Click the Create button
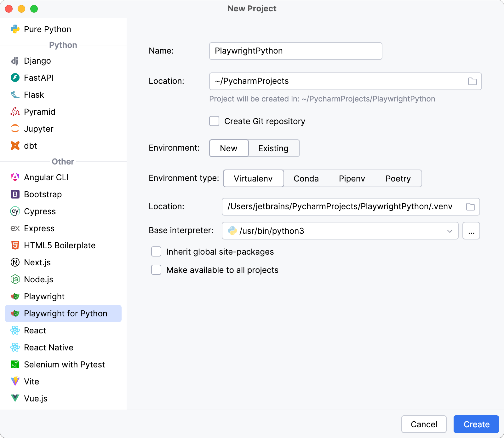Screen dimensions: 504x438 (x=476, y=424)
